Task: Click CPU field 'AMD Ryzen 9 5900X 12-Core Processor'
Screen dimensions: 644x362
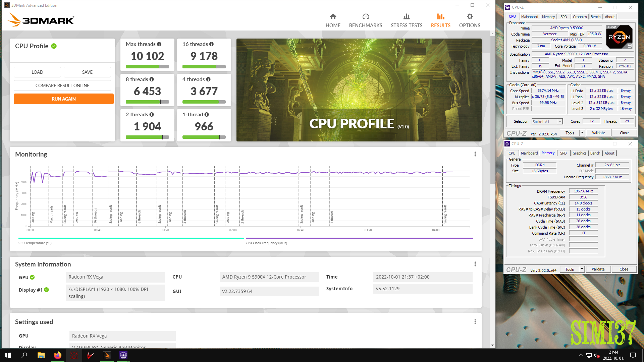Action: point(269,277)
